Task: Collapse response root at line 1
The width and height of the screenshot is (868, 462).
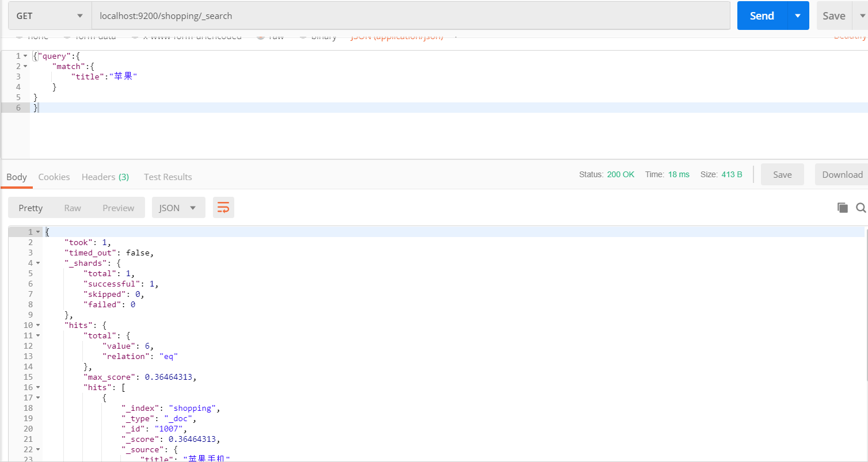Action: [38, 232]
